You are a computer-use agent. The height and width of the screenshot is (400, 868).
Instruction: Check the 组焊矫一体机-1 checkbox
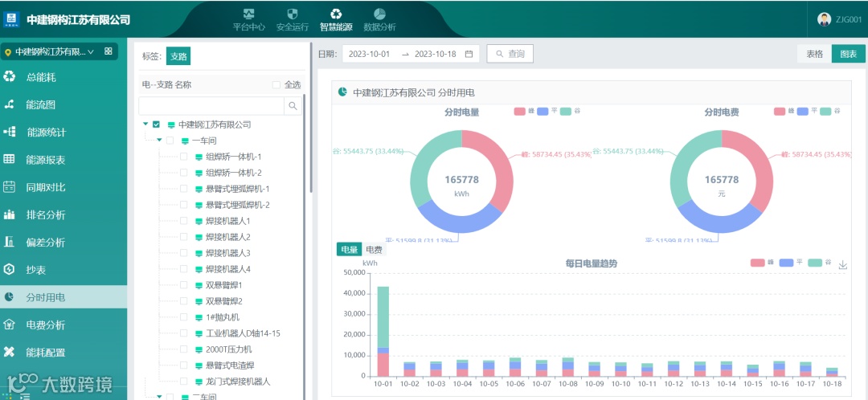click(184, 157)
